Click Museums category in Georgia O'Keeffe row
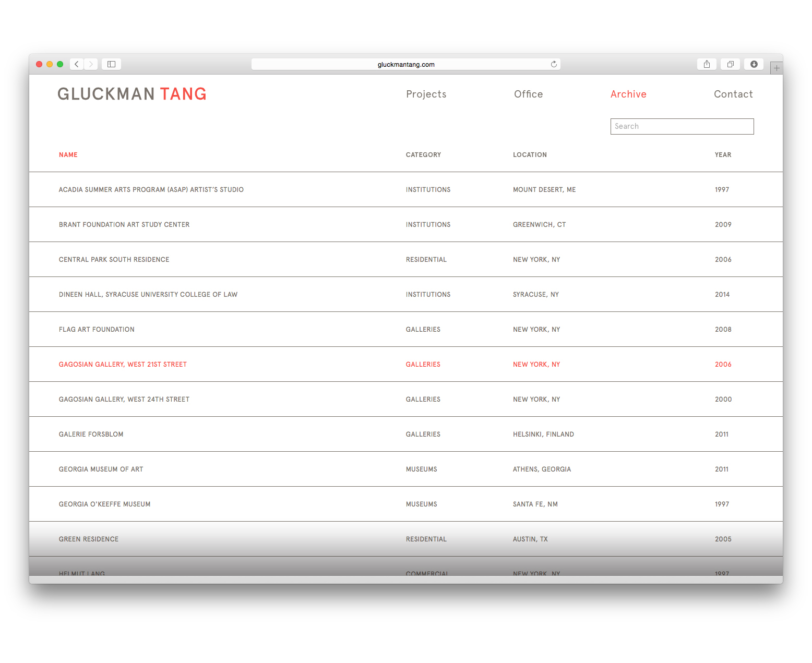 pyautogui.click(x=422, y=504)
